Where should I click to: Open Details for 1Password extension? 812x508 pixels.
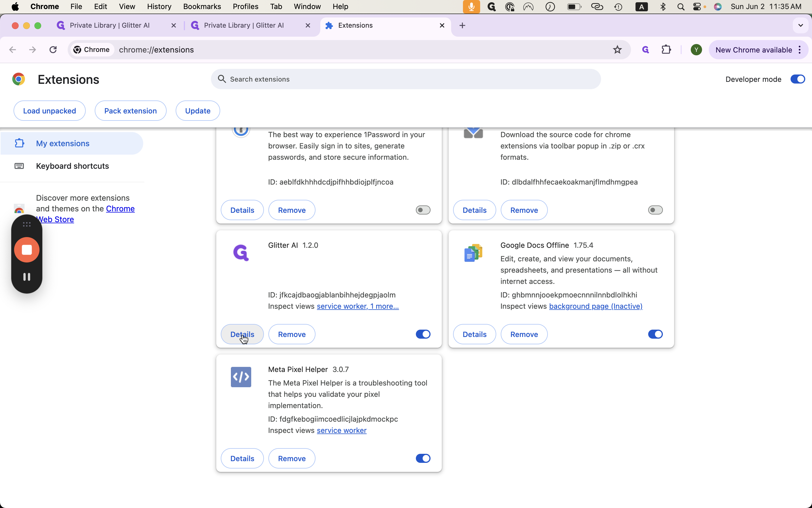242,210
